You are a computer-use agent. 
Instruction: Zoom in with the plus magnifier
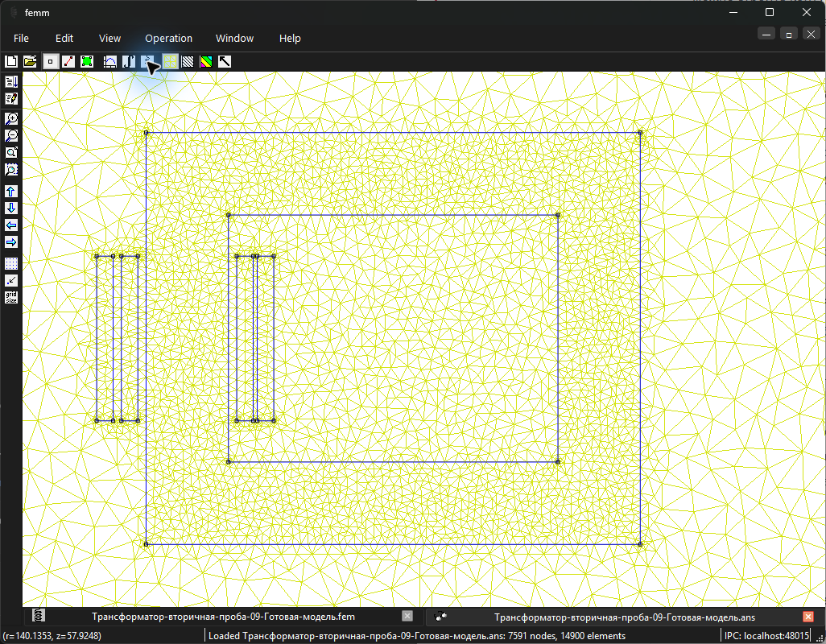click(11, 118)
